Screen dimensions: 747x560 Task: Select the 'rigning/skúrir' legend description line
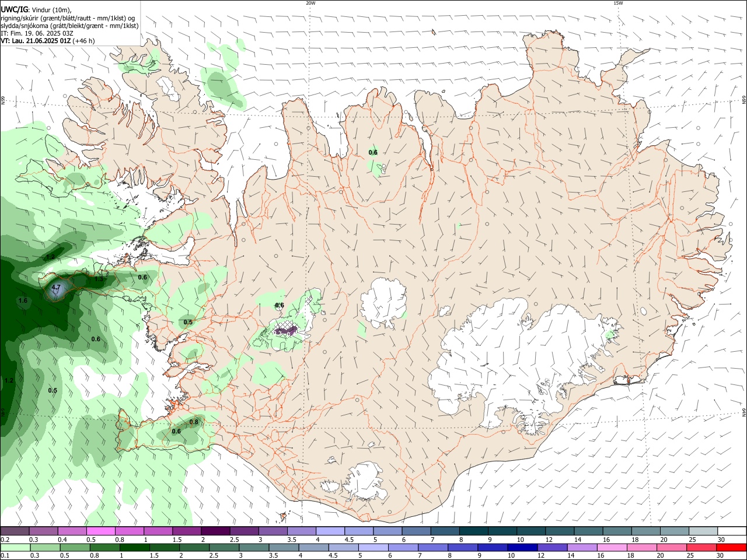pyautogui.click(x=67, y=18)
